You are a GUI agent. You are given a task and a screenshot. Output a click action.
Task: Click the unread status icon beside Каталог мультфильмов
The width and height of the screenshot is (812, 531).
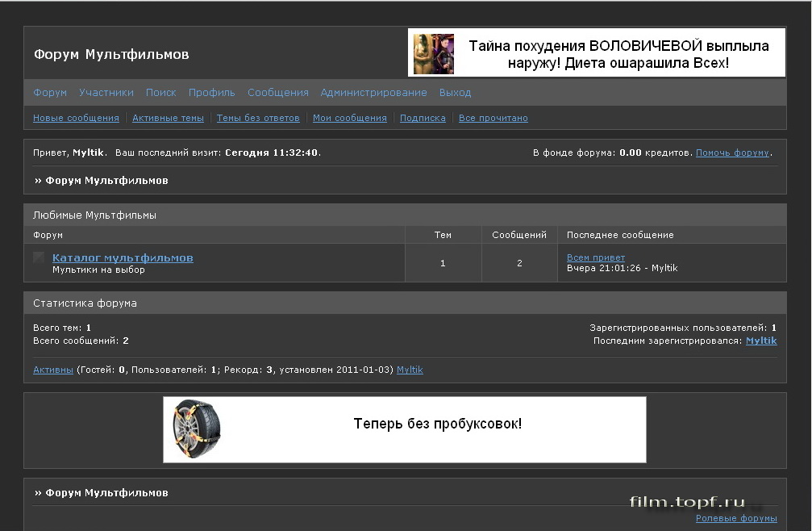pos(37,257)
